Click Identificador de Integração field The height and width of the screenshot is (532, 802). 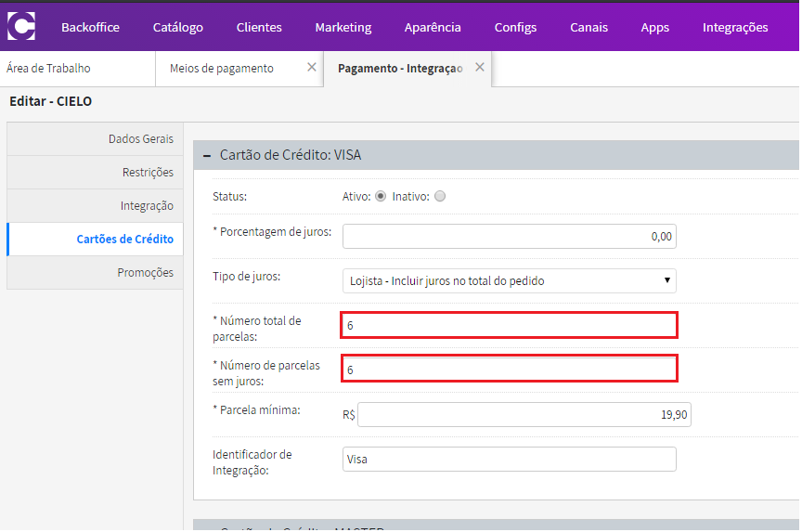click(x=510, y=459)
